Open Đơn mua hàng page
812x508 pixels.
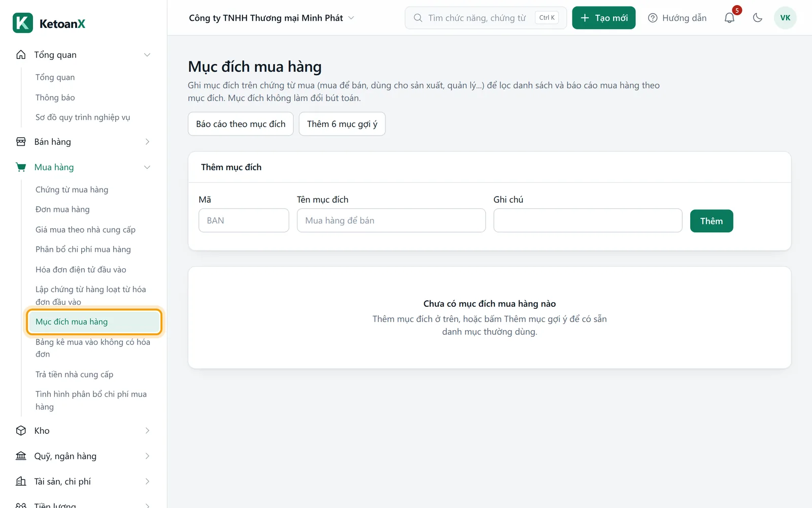[x=62, y=209]
